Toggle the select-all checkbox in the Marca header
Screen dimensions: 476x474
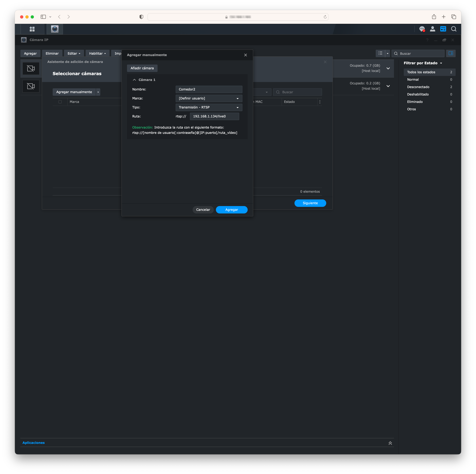(x=60, y=101)
